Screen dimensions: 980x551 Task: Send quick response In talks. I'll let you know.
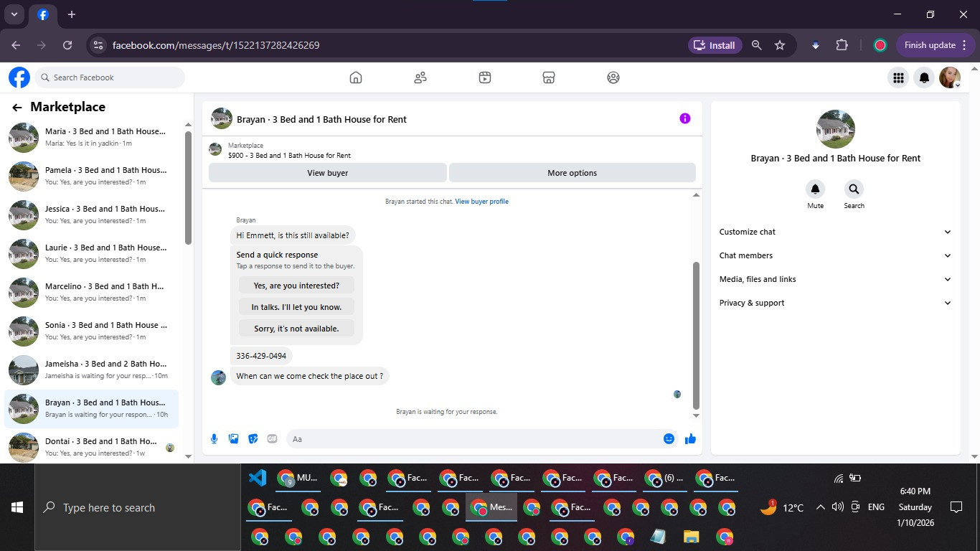click(296, 307)
